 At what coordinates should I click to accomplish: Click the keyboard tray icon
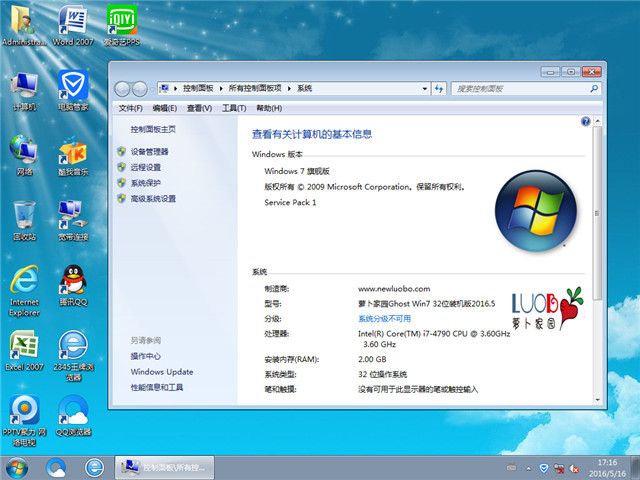point(511,468)
